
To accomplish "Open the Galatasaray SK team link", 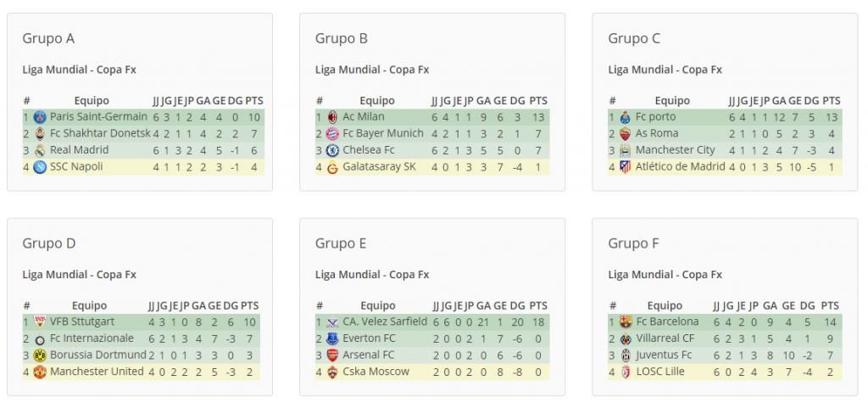I will point(379,166).
